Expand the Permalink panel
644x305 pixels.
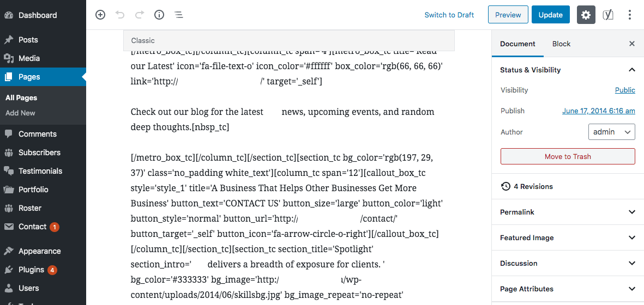point(568,212)
